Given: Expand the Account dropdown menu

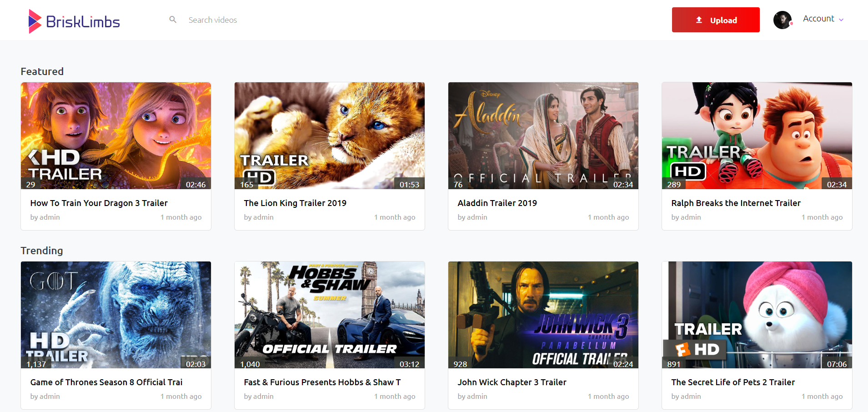Looking at the screenshot, I should (x=823, y=19).
